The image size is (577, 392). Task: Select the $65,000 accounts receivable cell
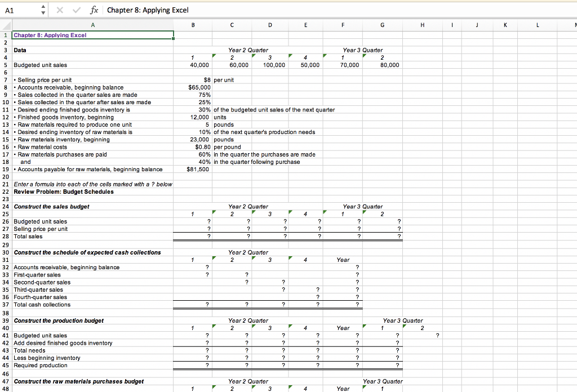(x=193, y=87)
